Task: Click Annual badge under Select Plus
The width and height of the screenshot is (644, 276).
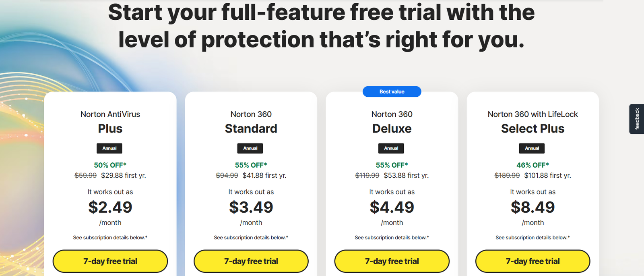Action: click(x=532, y=148)
